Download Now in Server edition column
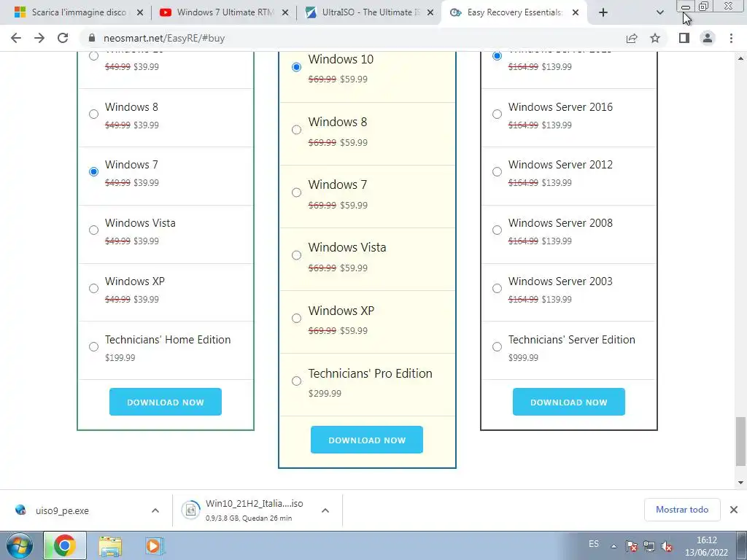This screenshot has width=747, height=560. coord(569,402)
